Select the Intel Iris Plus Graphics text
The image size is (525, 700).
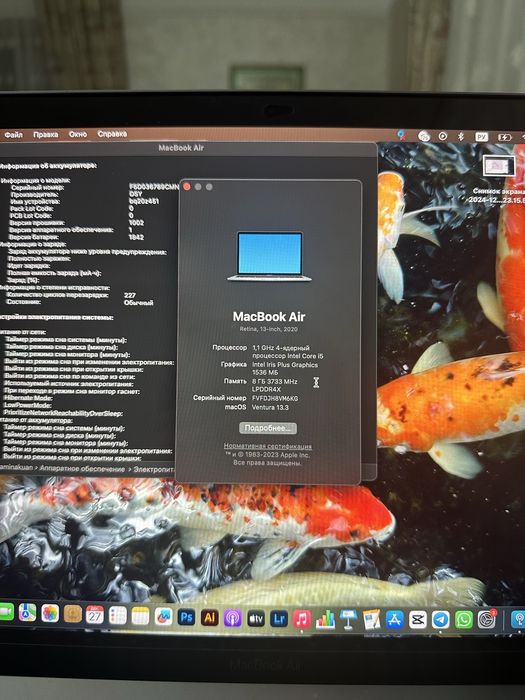[x=285, y=365]
